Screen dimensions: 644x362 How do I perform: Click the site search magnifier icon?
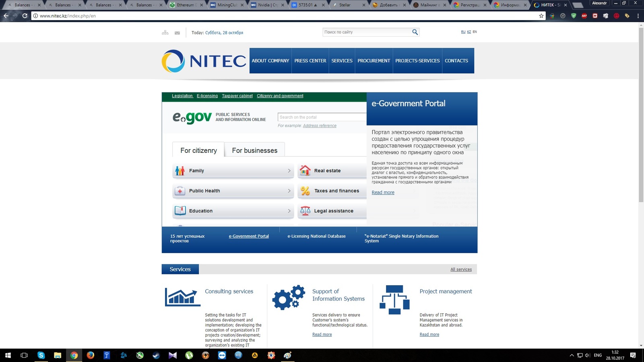point(415,32)
